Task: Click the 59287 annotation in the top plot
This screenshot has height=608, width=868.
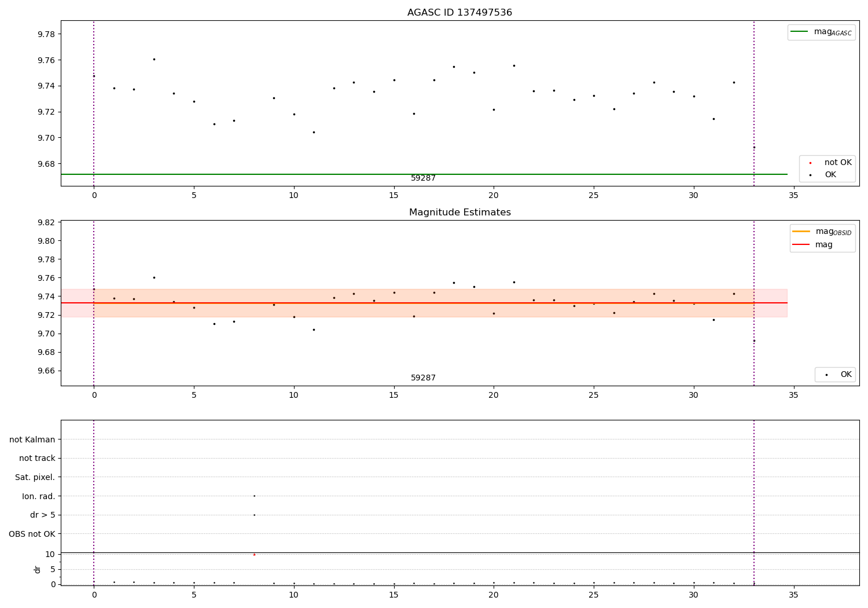Action: (423, 178)
